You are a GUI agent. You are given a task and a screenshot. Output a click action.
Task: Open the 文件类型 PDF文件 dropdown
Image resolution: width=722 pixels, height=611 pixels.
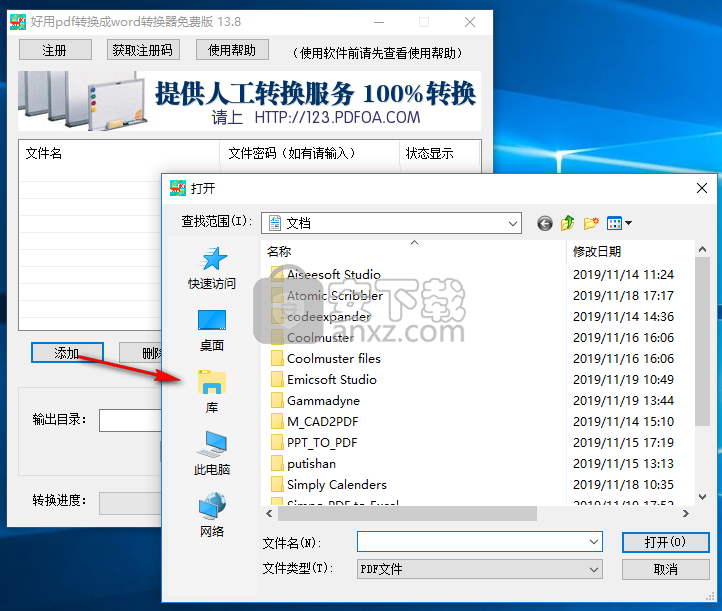[x=479, y=570]
